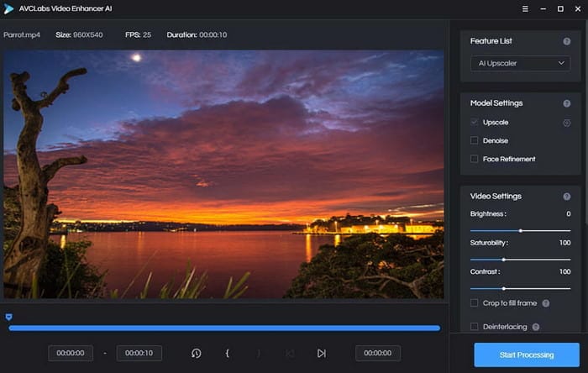
Task: Set trim end with right brace
Action: [259, 353]
